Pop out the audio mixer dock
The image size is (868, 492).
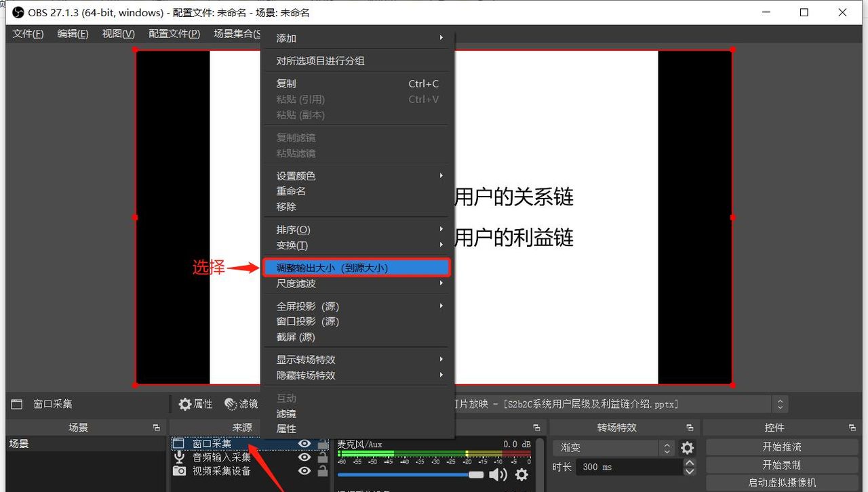536,428
